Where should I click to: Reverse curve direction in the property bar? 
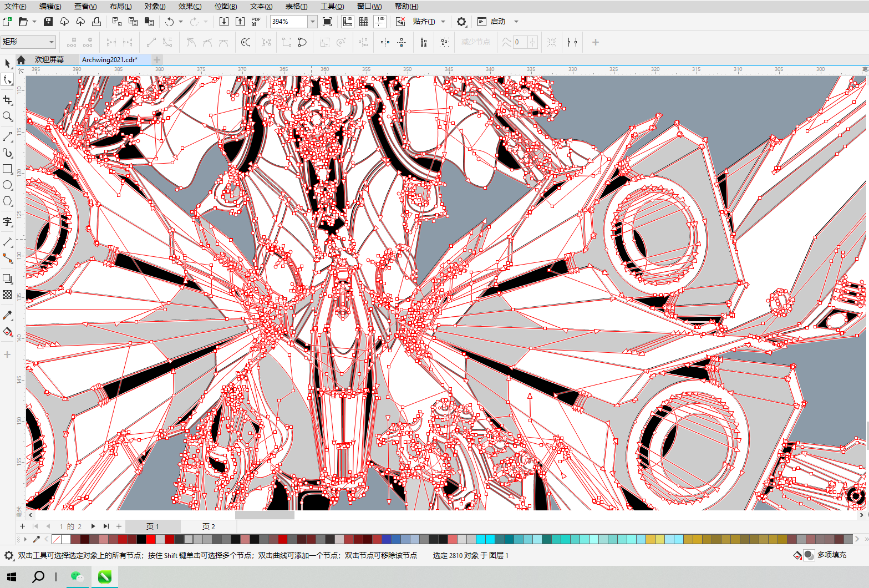click(246, 42)
